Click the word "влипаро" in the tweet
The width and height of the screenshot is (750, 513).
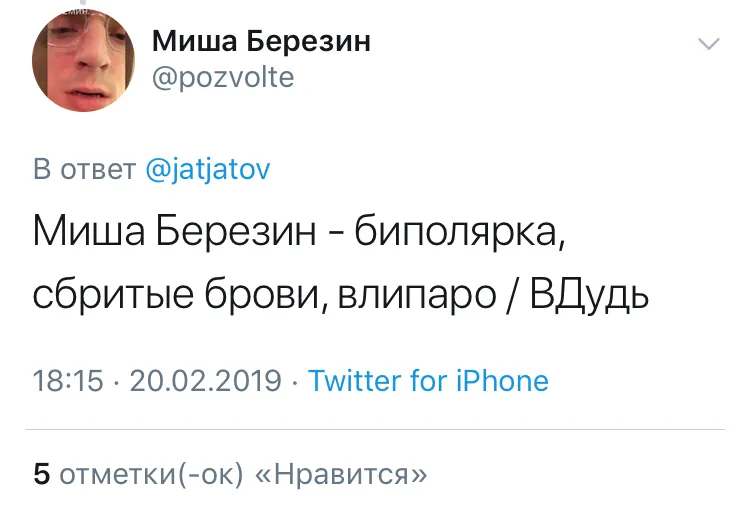coord(412,297)
